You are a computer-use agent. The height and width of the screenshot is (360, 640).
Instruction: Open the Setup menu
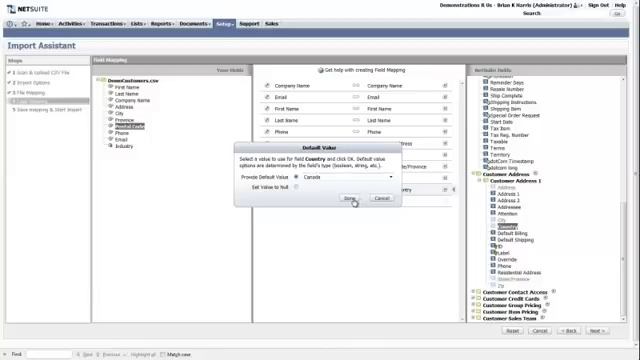pyautogui.click(x=224, y=24)
